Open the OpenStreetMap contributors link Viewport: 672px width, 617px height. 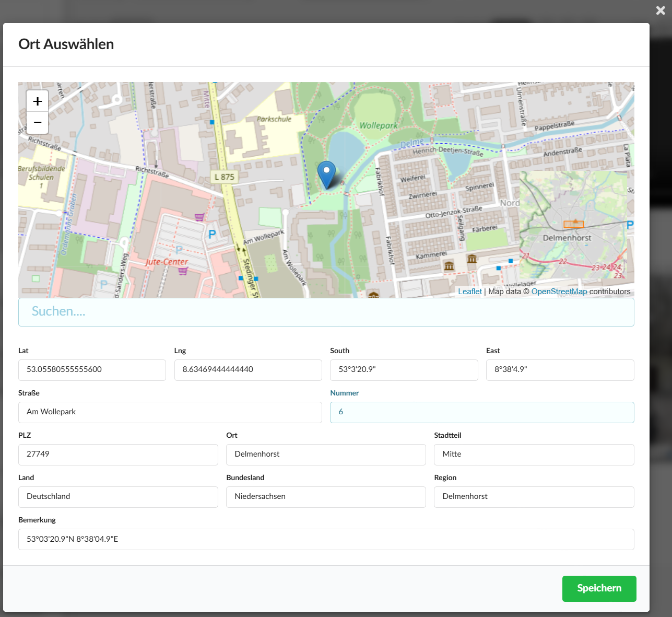(x=559, y=291)
